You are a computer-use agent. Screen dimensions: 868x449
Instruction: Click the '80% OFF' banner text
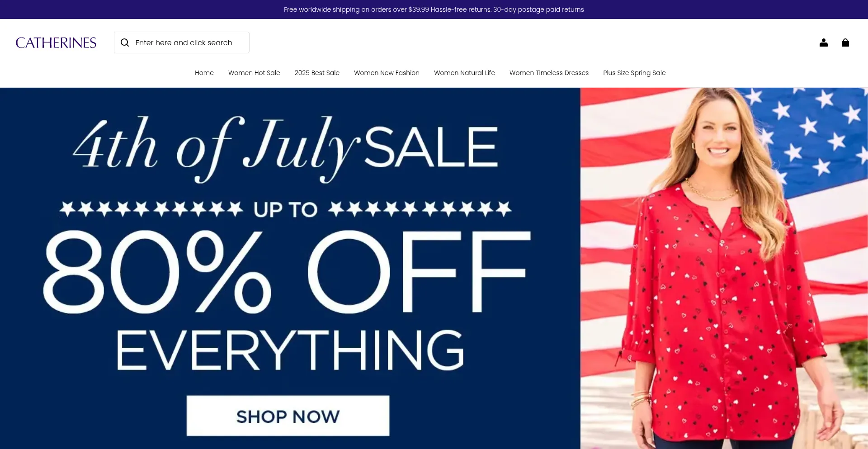coord(287,272)
